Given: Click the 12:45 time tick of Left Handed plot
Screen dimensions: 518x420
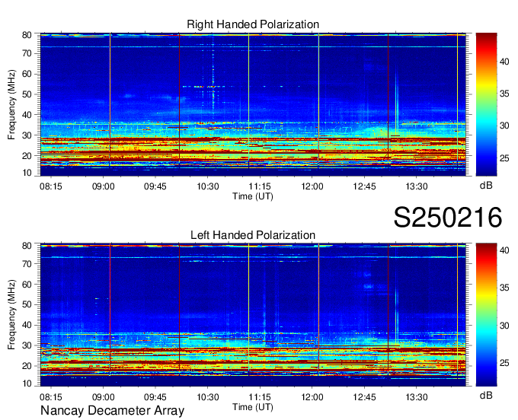Looking at the screenshot, I should tap(364, 397).
